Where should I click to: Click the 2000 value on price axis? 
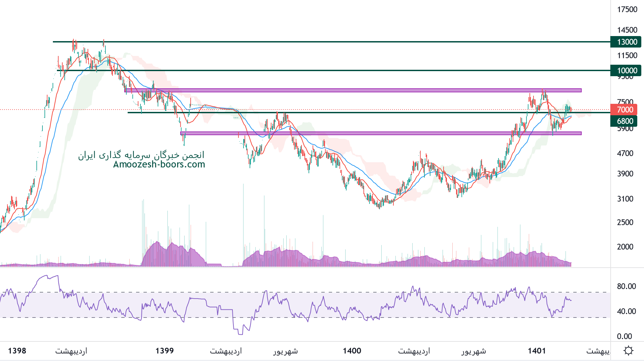tap(625, 247)
